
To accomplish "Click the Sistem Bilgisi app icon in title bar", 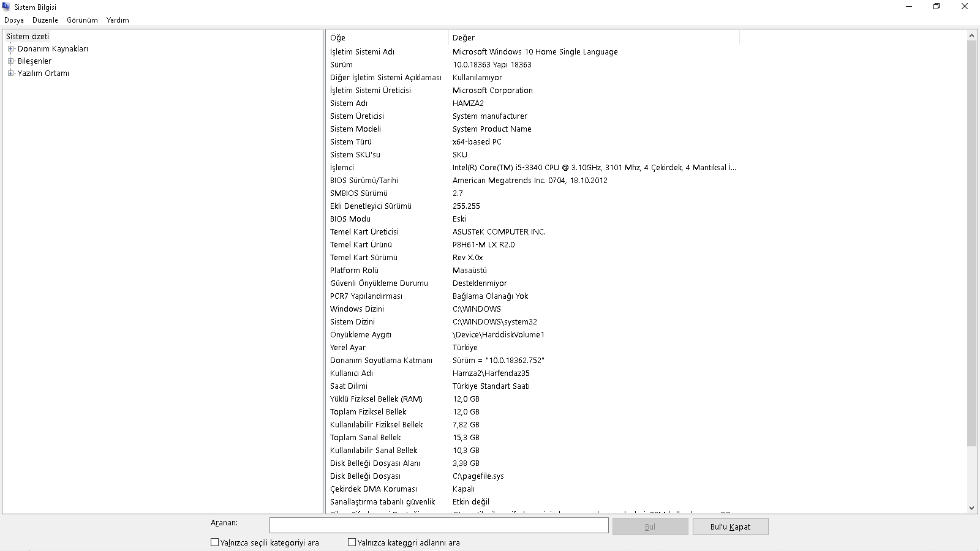I will point(6,7).
